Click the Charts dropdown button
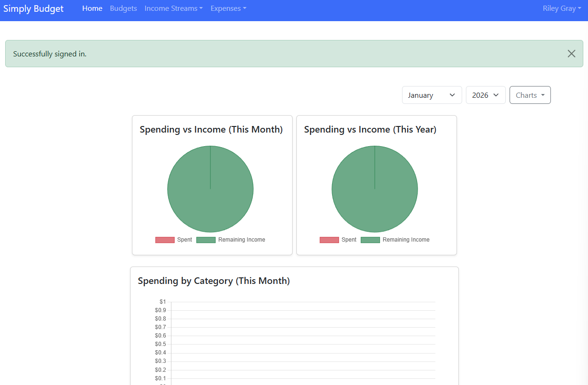The width and height of the screenshot is (588, 385). point(530,95)
